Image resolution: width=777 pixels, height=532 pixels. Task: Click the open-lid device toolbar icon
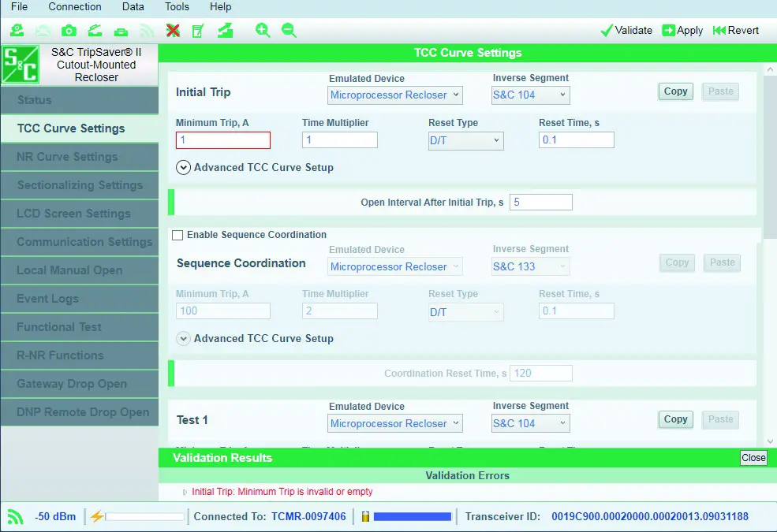click(95, 31)
